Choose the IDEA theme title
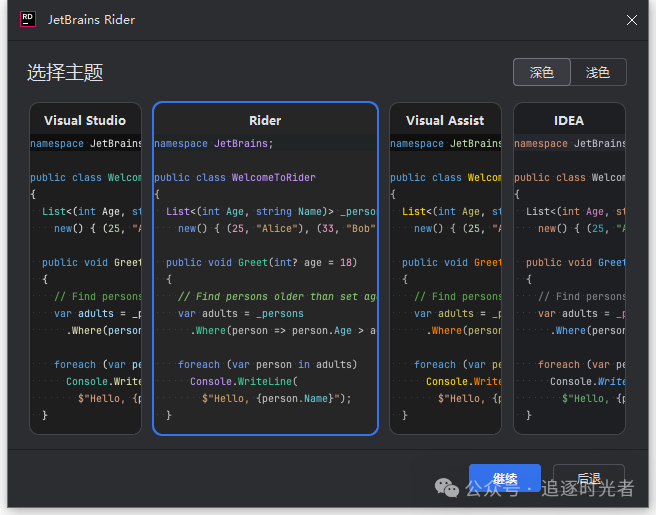The width and height of the screenshot is (656, 515). point(569,120)
